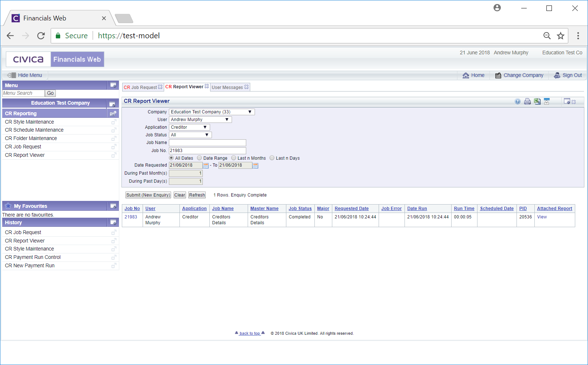The image size is (588, 365).
Task: Click the Clear button
Action: click(179, 195)
